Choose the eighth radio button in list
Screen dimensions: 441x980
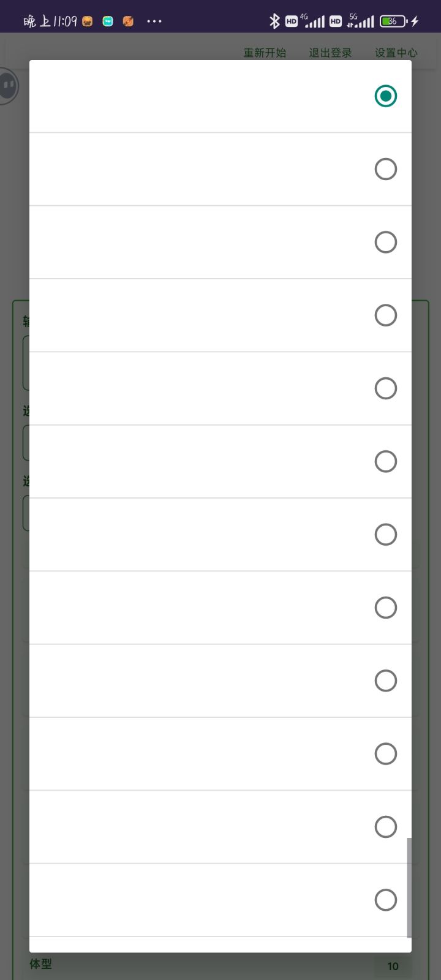point(385,608)
